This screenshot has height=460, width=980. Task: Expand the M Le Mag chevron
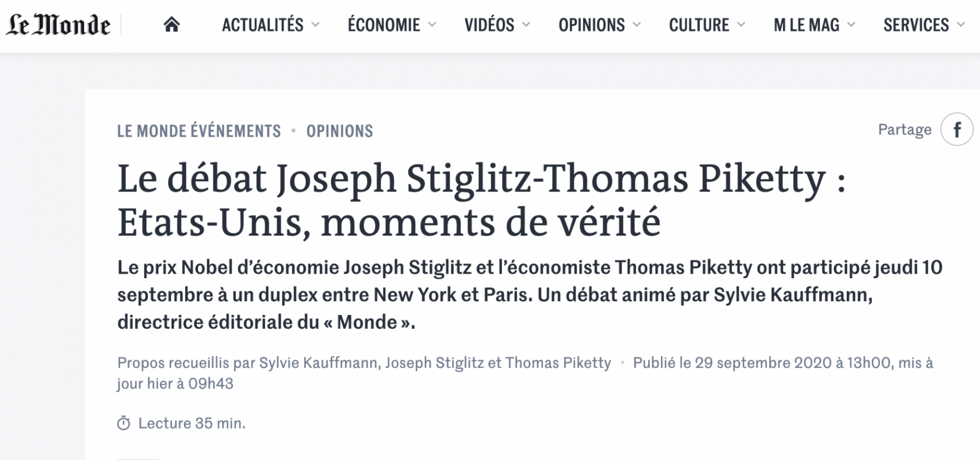(x=851, y=25)
